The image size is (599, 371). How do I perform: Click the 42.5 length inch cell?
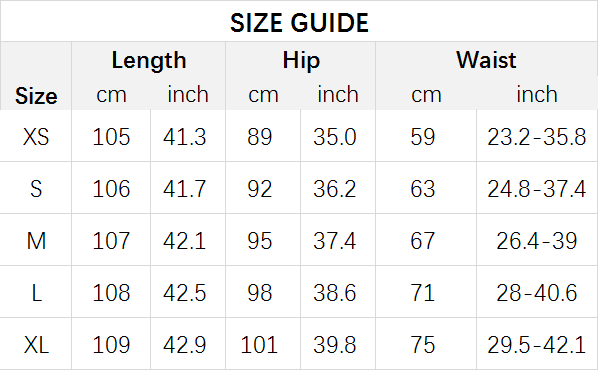click(185, 293)
